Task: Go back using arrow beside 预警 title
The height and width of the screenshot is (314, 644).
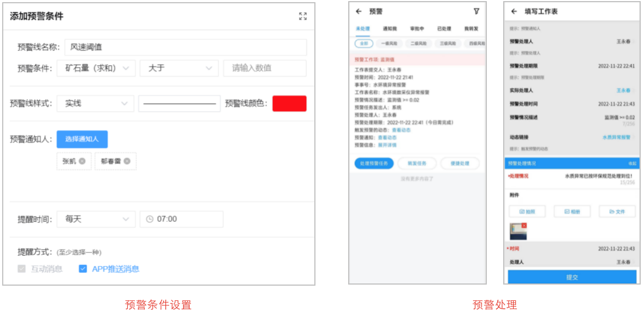Action: coord(359,11)
